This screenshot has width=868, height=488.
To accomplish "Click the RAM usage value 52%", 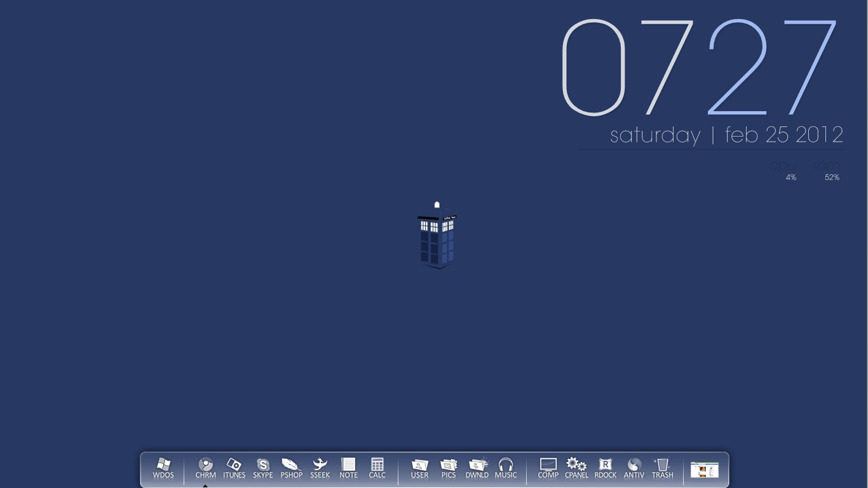I will pos(832,177).
